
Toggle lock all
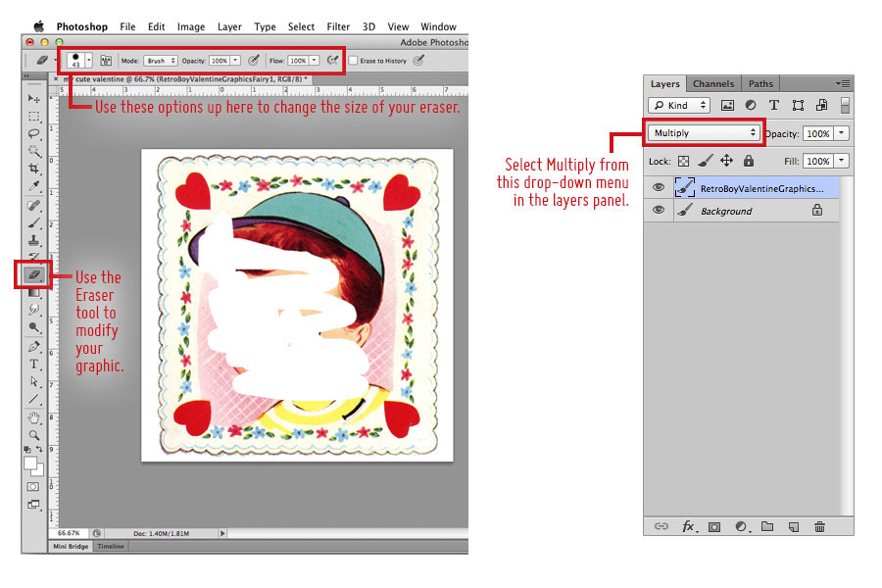pos(748,161)
